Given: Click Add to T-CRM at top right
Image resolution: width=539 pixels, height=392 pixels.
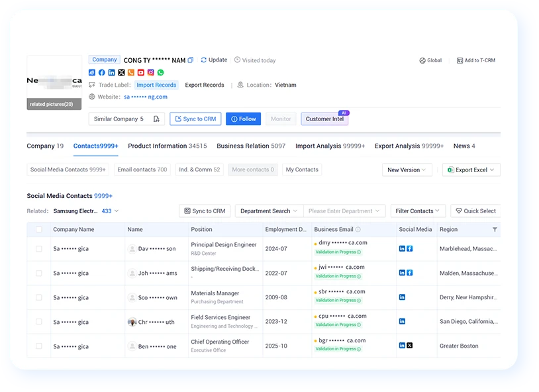Looking at the screenshot, I should (476, 60).
